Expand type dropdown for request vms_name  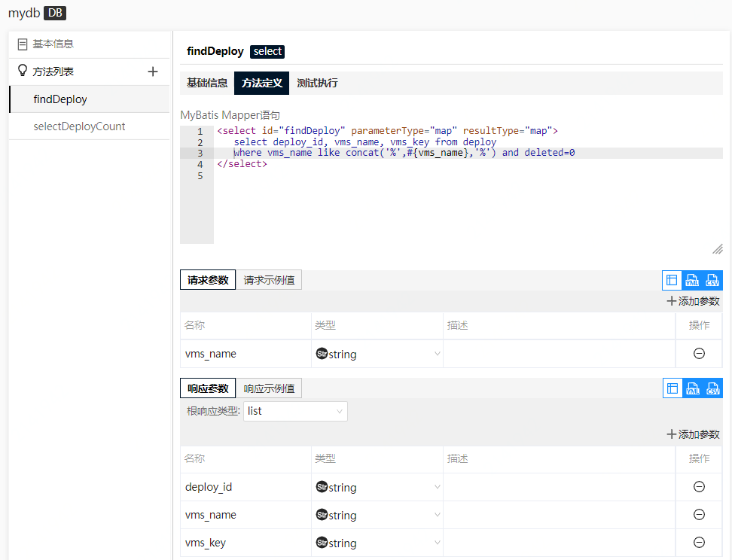click(x=377, y=354)
